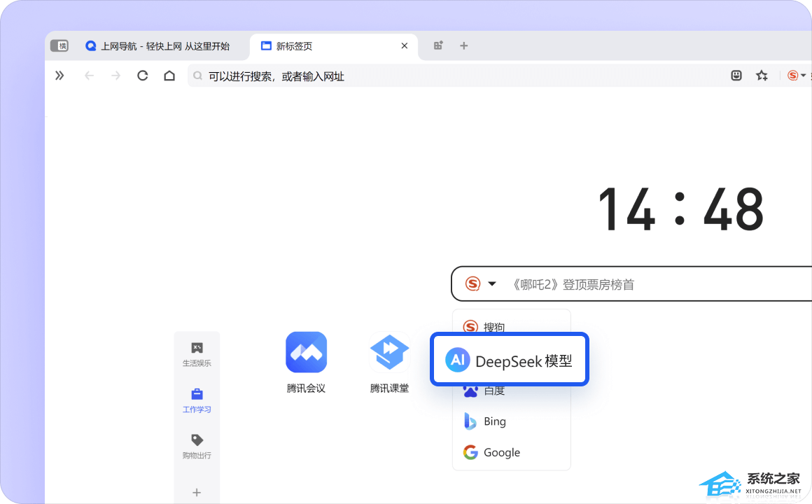Screen dimensions: 812x504
Task: Click the 14:48 clock display
Action: click(680, 209)
